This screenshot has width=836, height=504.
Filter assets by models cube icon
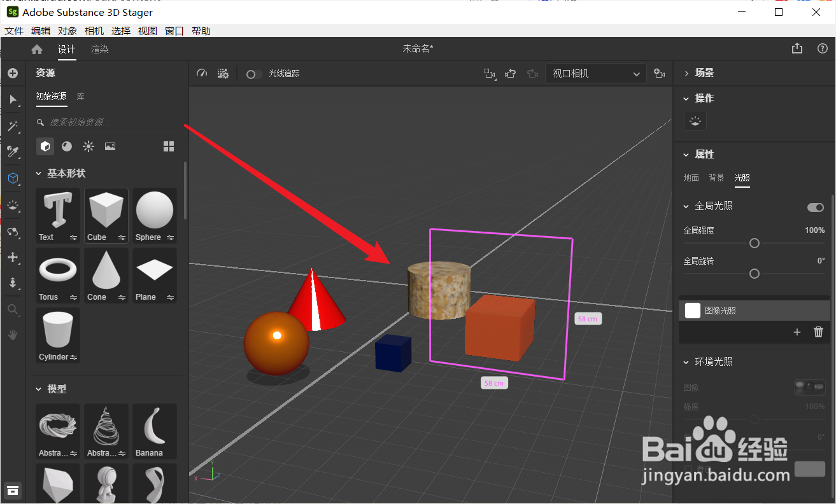[x=45, y=146]
